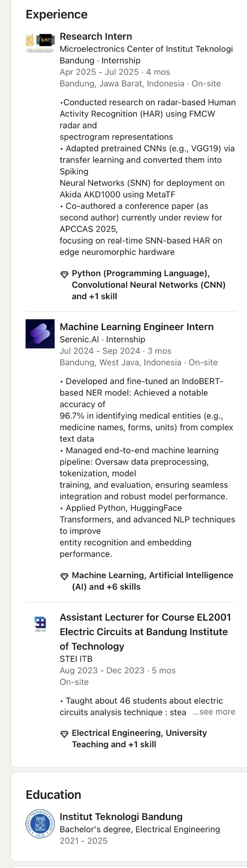The width and height of the screenshot is (247, 868).
Task: Open the Research Intern position title
Action: (x=96, y=37)
